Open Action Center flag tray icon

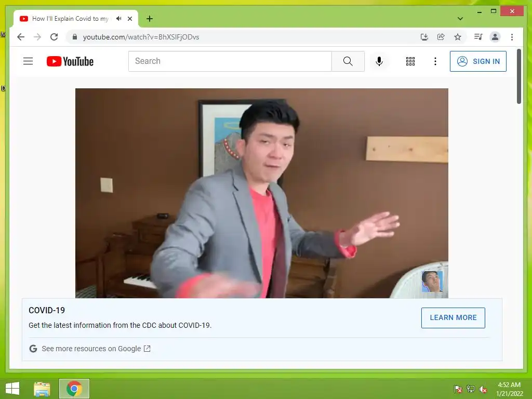(458, 389)
